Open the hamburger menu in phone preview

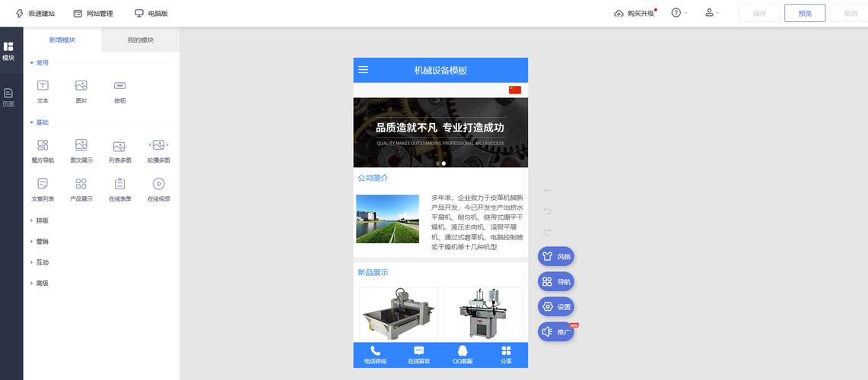coord(363,70)
